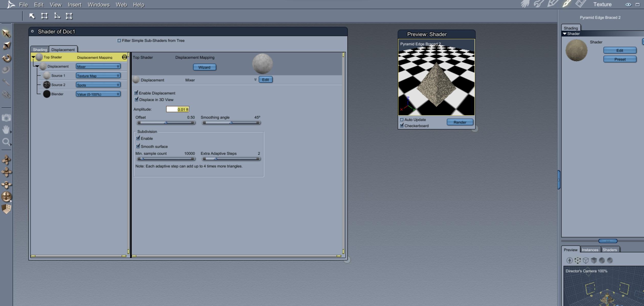
Task: Select the rotate tool in left toolbar
Action: 6,58
